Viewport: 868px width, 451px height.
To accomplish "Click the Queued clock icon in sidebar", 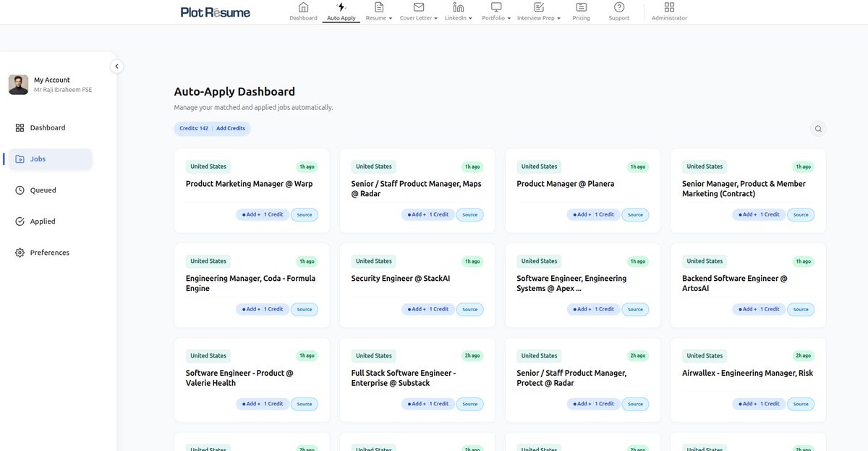I will [20, 190].
